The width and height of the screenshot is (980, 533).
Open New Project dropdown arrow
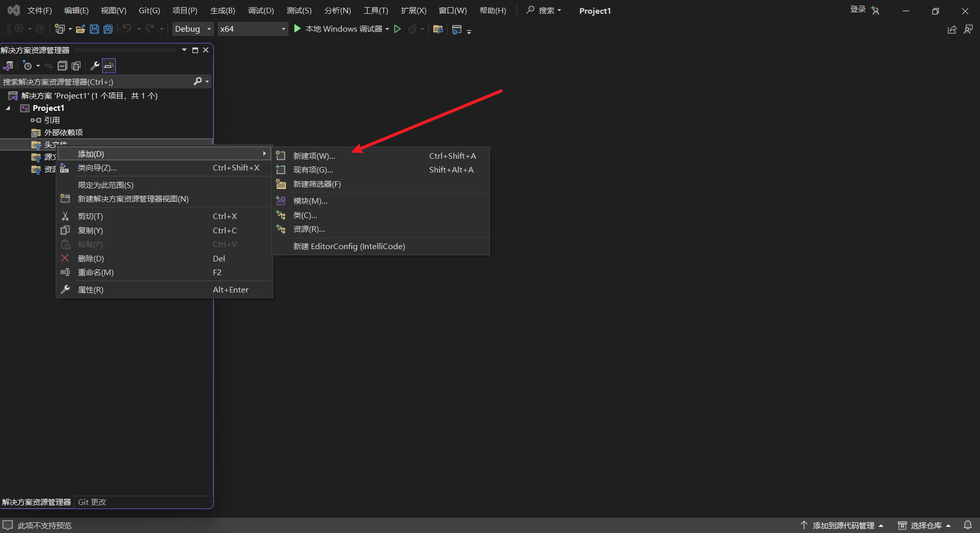[70, 29]
